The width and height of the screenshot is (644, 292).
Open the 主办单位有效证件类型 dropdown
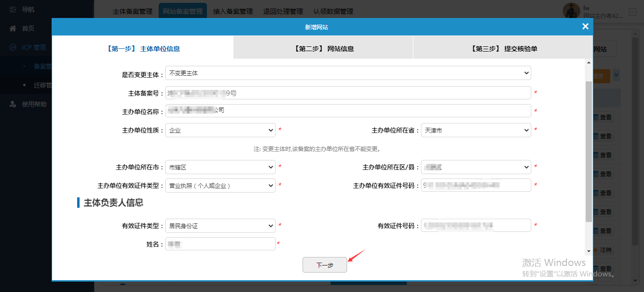point(220,186)
